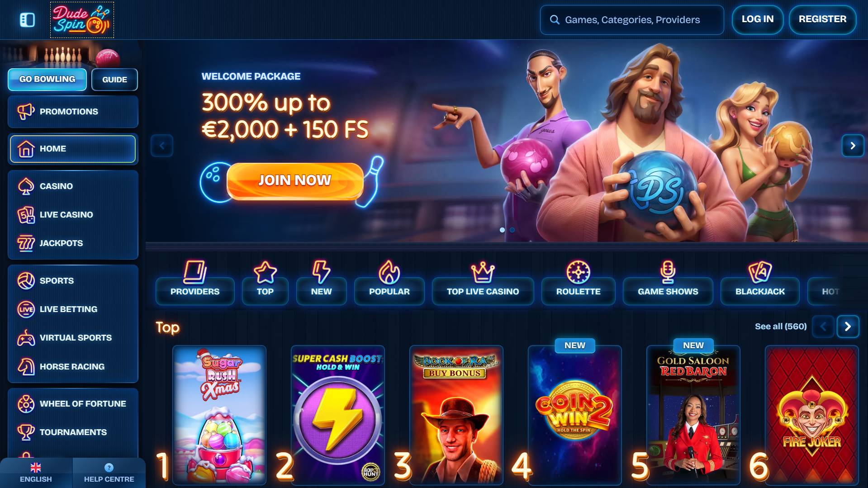
Task: Click the JOIN NOW button
Action: click(295, 180)
